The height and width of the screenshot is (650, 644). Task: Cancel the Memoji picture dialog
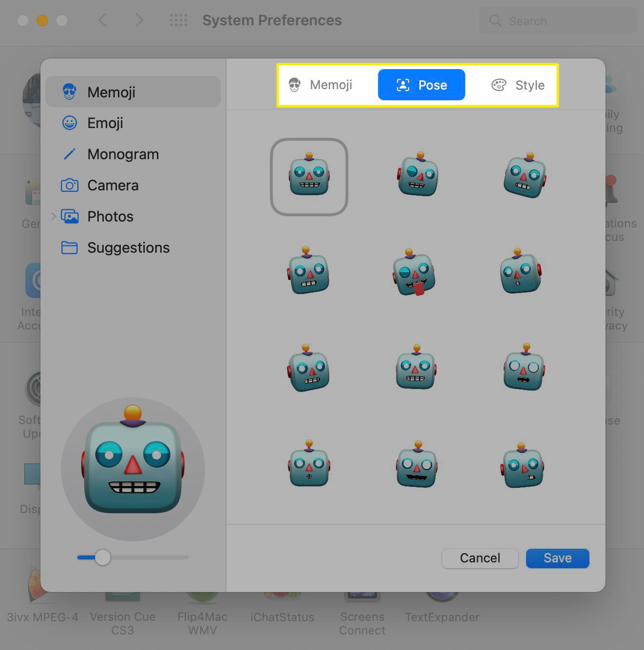coord(480,558)
